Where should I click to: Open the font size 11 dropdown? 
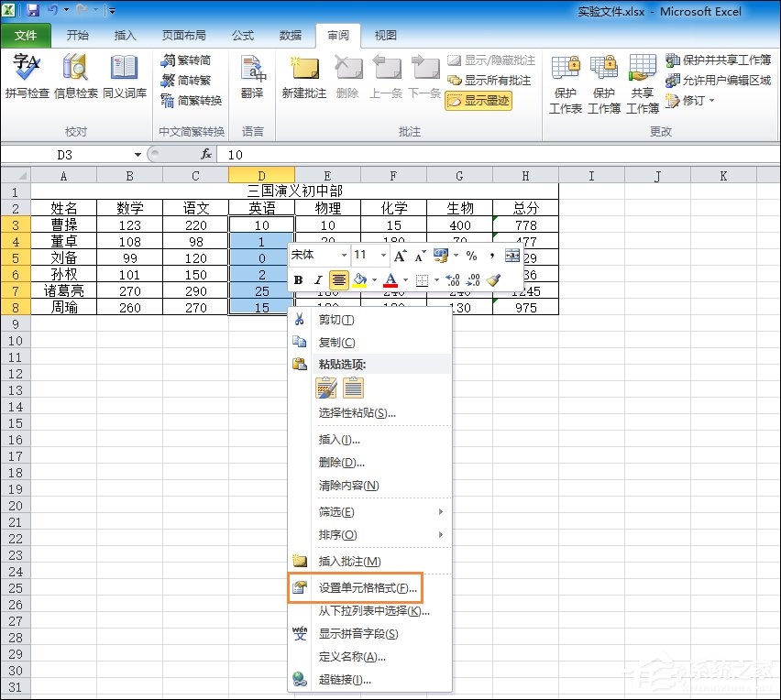pos(382,255)
